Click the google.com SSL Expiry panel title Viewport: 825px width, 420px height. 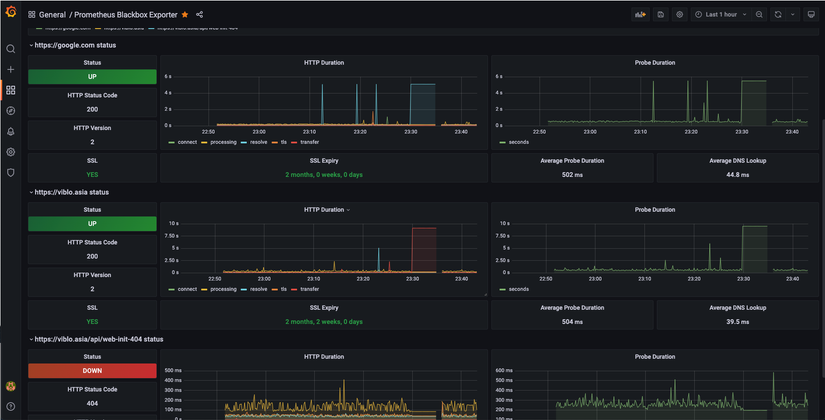[324, 161]
